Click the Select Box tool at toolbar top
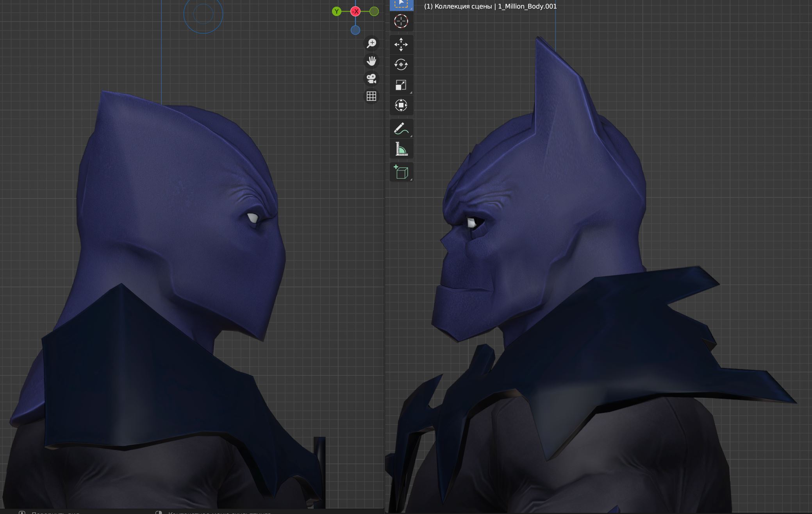This screenshot has width=812, height=514. pyautogui.click(x=401, y=4)
